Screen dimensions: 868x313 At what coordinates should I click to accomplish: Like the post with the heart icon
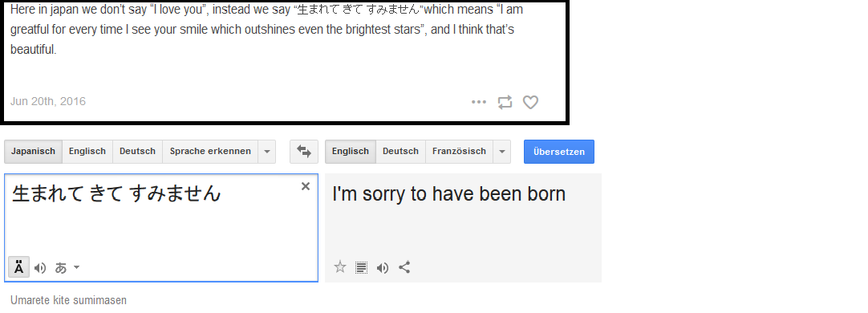coord(530,102)
